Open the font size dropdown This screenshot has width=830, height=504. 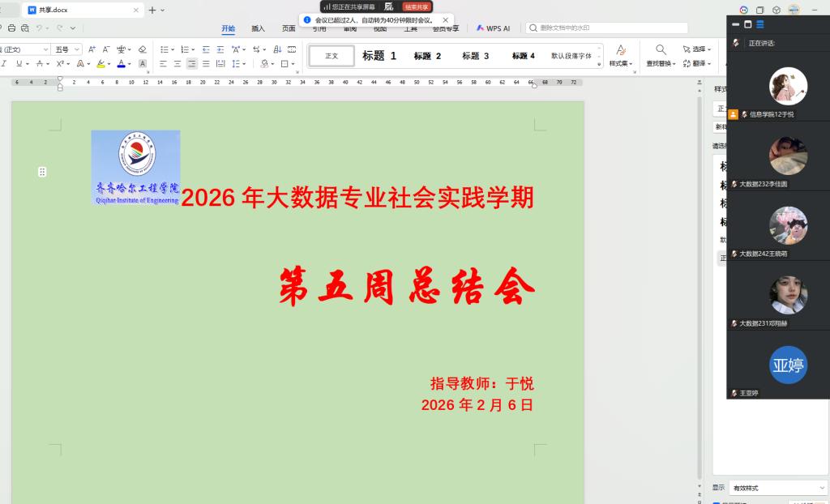pos(78,49)
